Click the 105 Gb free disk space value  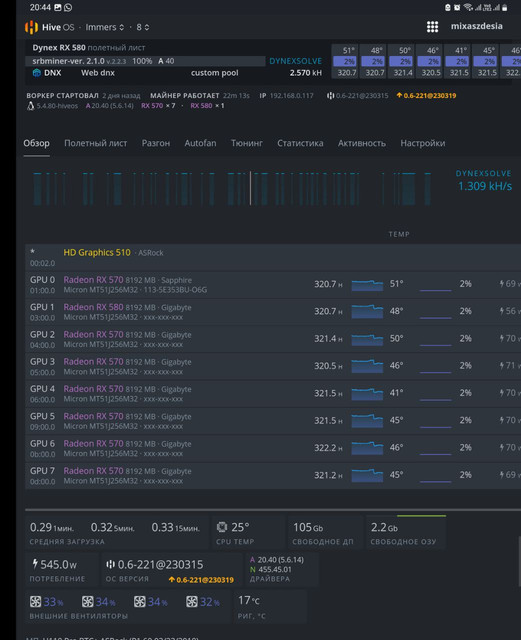308,528
